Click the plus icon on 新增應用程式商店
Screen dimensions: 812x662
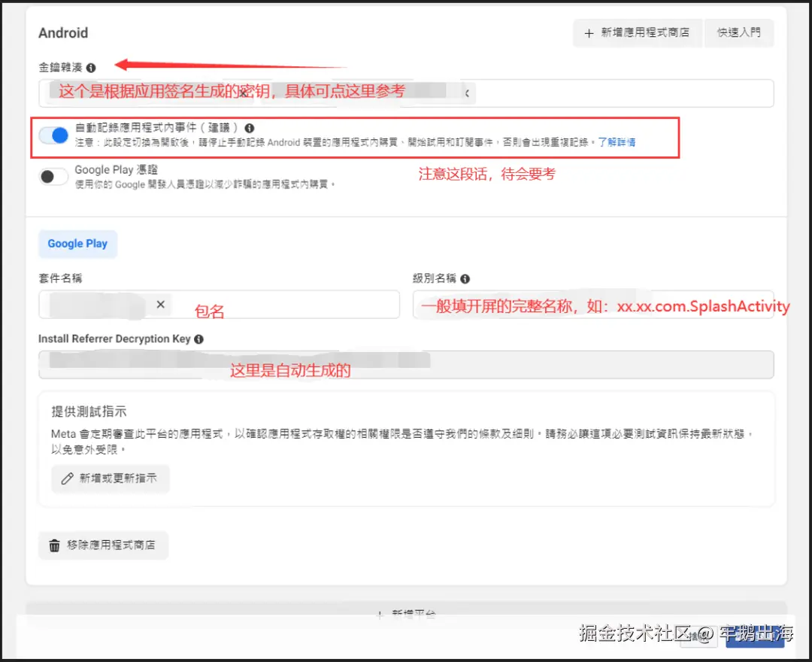pos(588,33)
